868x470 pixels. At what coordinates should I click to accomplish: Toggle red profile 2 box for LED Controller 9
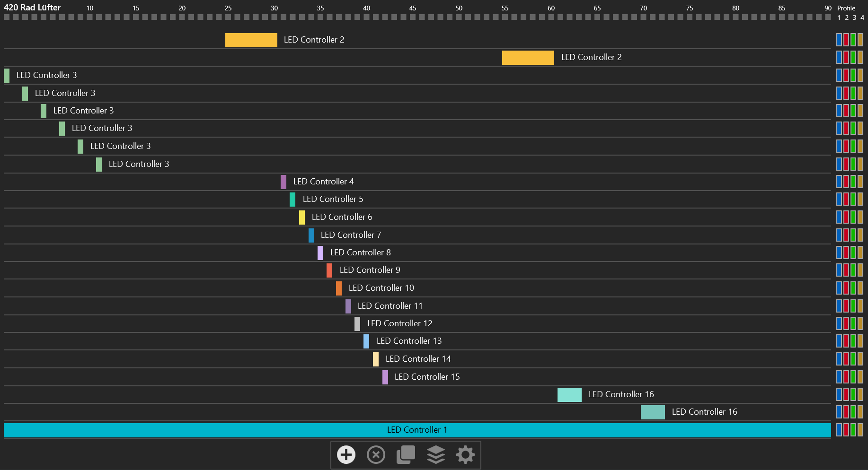(846, 270)
